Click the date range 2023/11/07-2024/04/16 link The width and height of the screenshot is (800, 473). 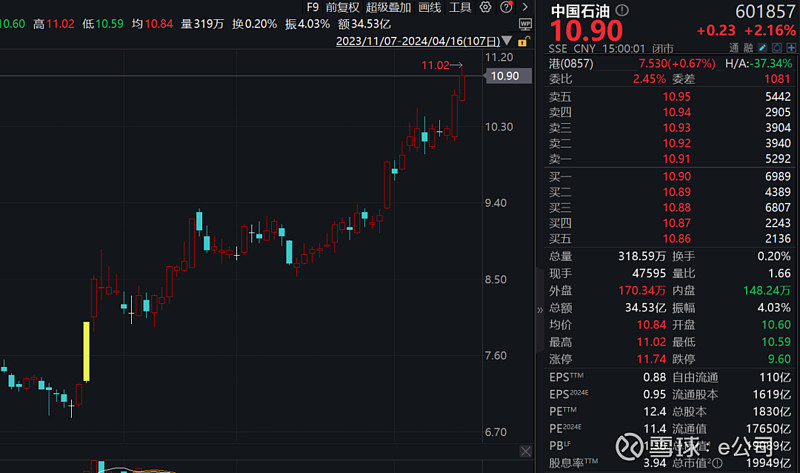[x=418, y=41]
